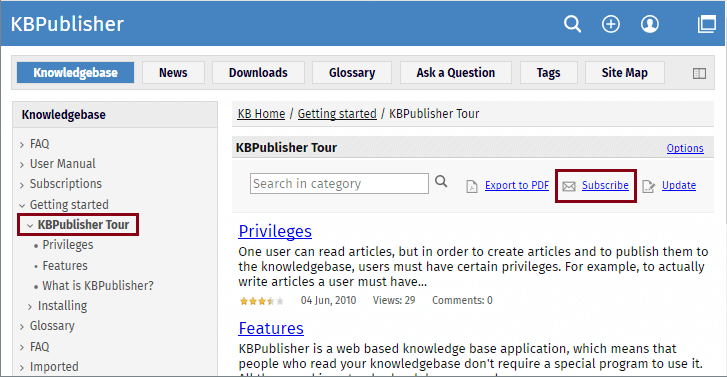Click the Search in category field
Image resolution: width=727 pixels, height=377 pixels.
(339, 184)
